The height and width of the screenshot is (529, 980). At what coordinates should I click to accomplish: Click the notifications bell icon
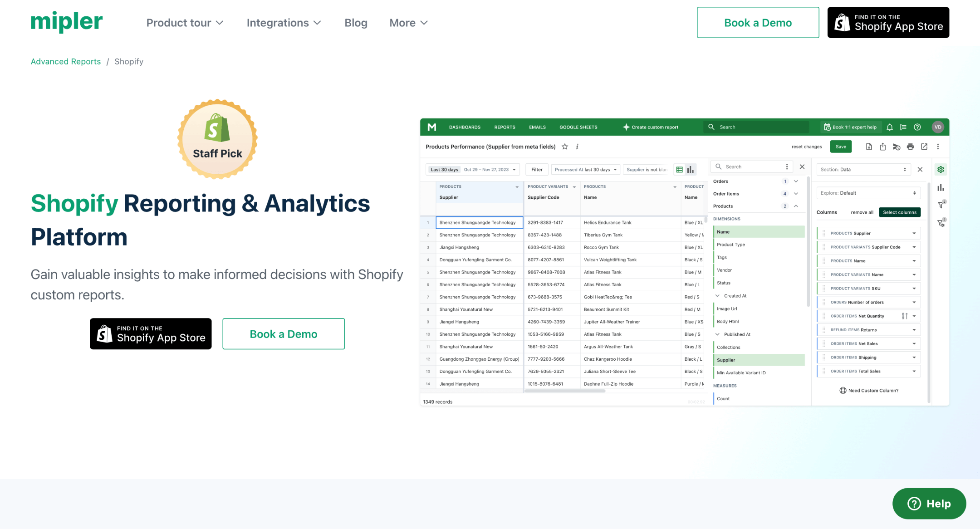(890, 127)
